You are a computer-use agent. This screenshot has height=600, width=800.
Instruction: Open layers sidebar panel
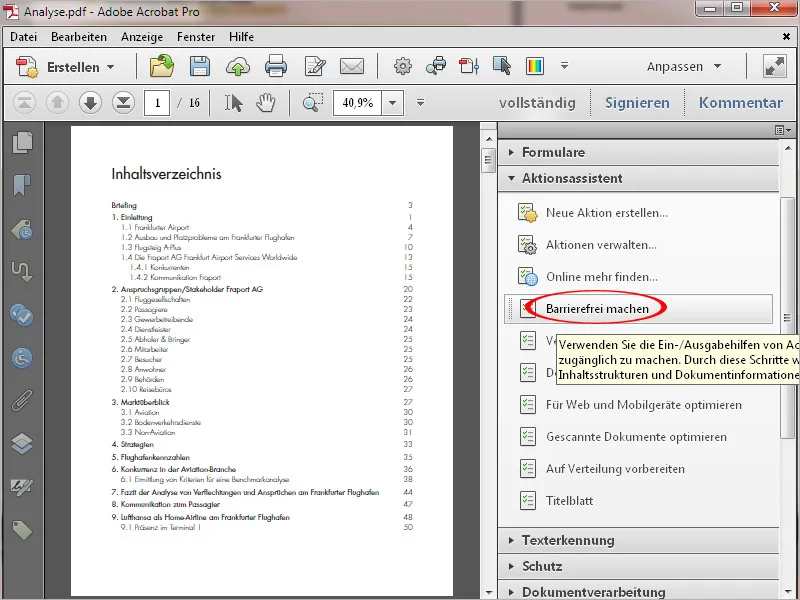click(x=22, y=443)
